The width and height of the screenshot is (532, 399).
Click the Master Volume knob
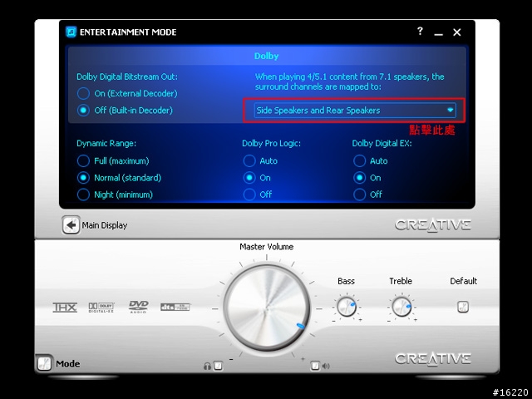pyautogui.click(x=267, y=308)
